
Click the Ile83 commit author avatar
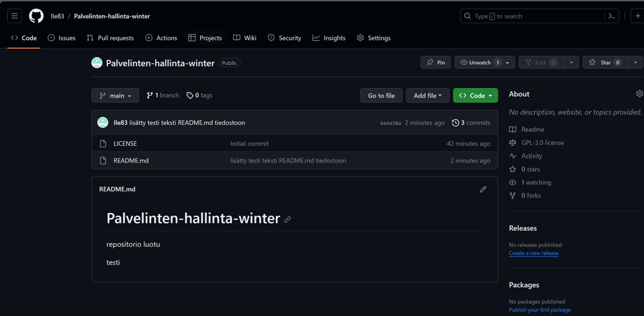coord(103,123)
